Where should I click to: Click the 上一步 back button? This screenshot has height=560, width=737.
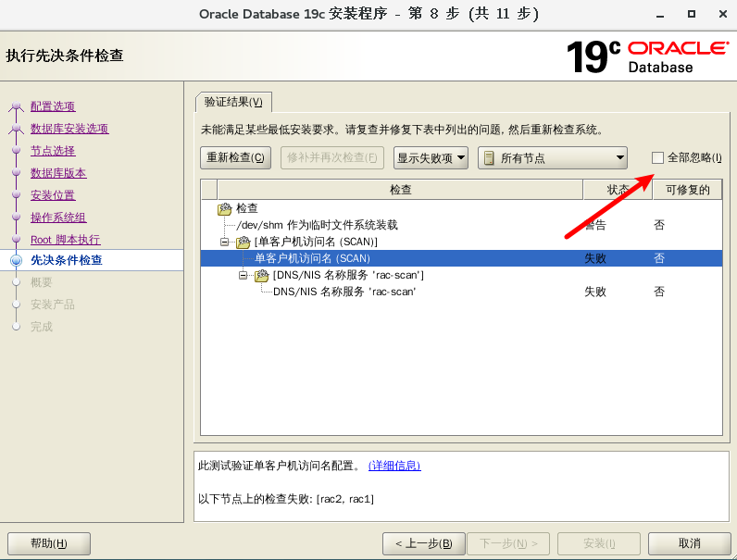click(423, 543)
